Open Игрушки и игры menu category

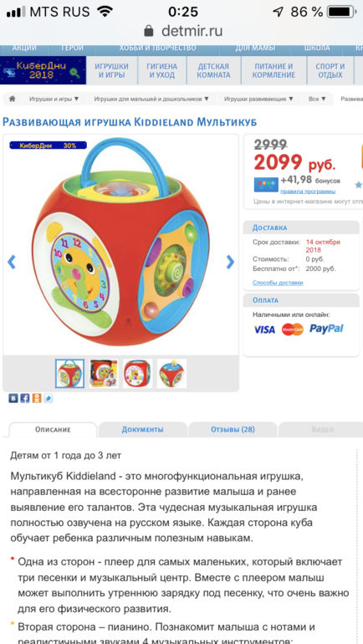(x=112, y=70)
